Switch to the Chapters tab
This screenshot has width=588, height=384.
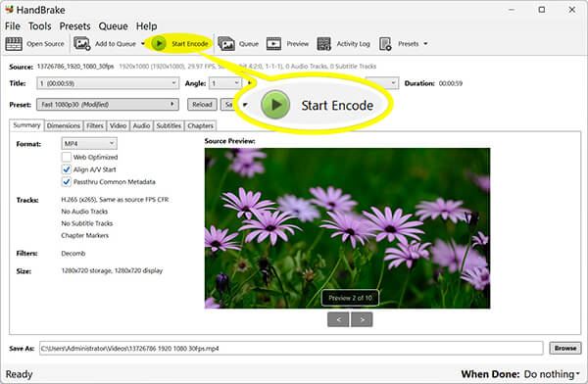[x=201, y=125]
